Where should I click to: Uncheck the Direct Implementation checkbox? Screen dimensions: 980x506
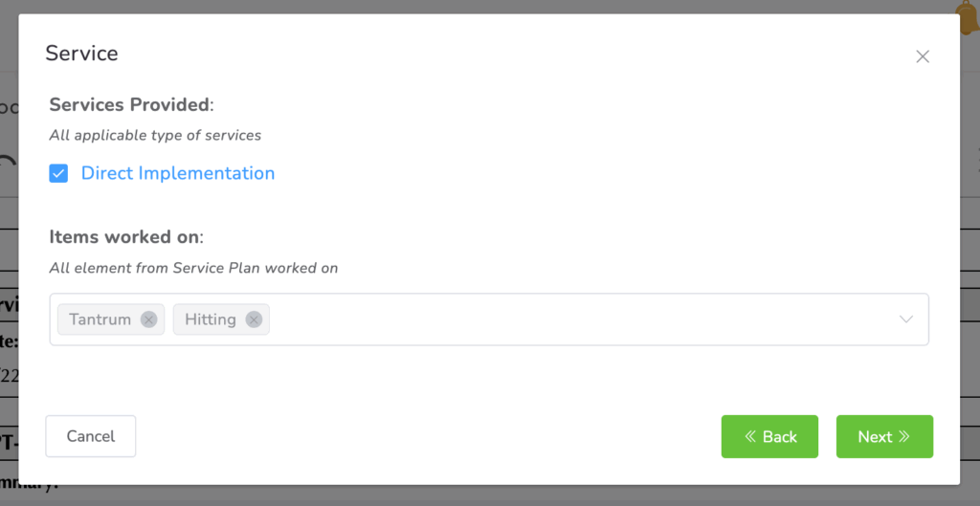pos(58,173)
